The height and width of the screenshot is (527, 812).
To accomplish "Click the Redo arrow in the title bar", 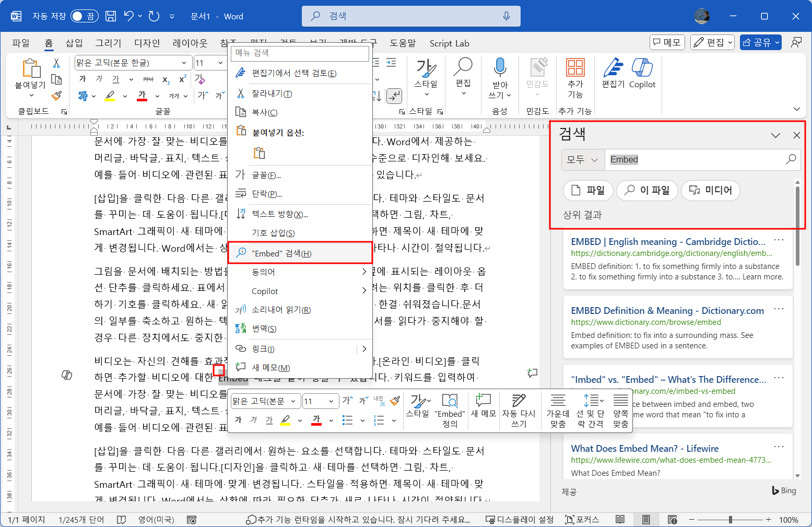I will click(154, 16).
